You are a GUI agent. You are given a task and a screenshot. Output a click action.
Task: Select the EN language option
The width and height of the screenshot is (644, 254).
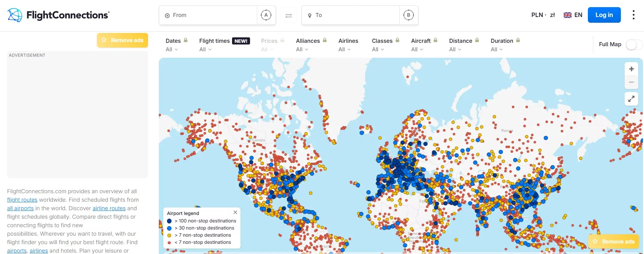coord(578,15)
